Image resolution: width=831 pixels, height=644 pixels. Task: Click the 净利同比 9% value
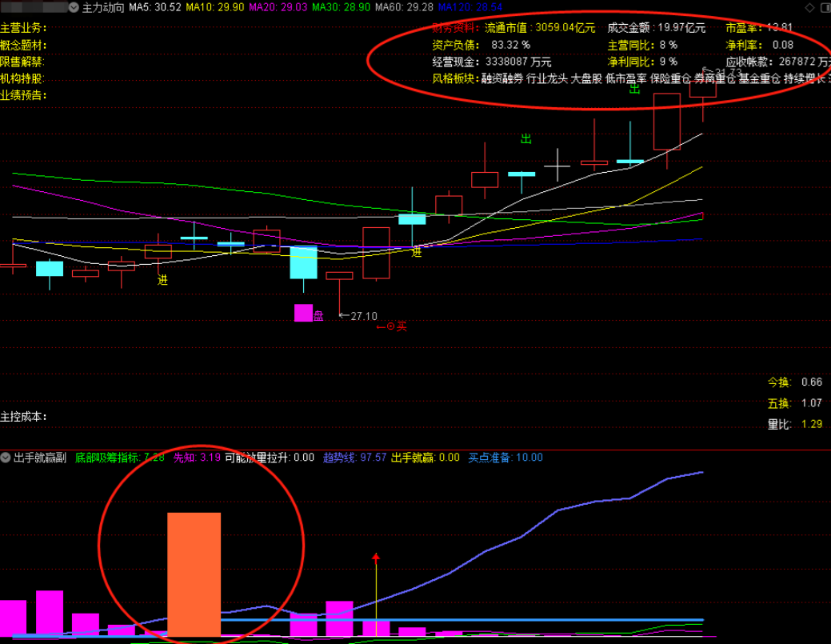[x=642, y=62]
